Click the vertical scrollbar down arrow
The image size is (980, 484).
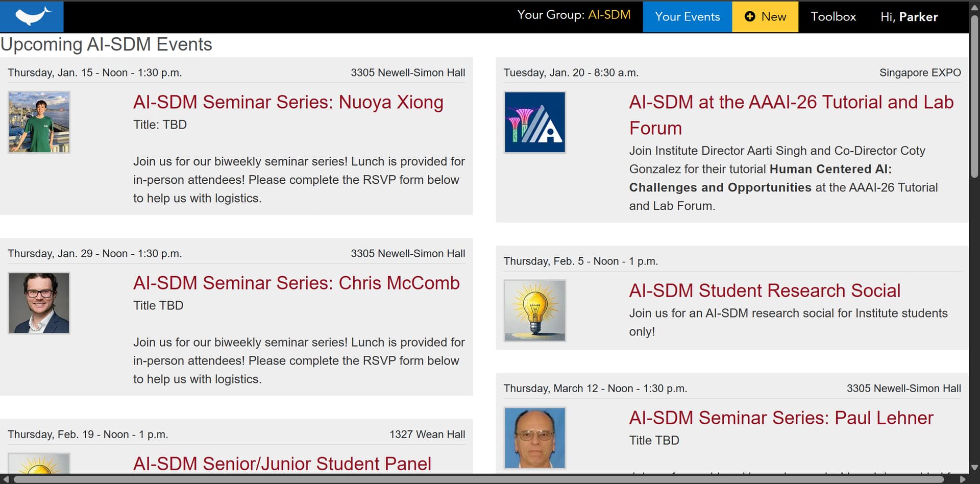[x=974, y=467]
